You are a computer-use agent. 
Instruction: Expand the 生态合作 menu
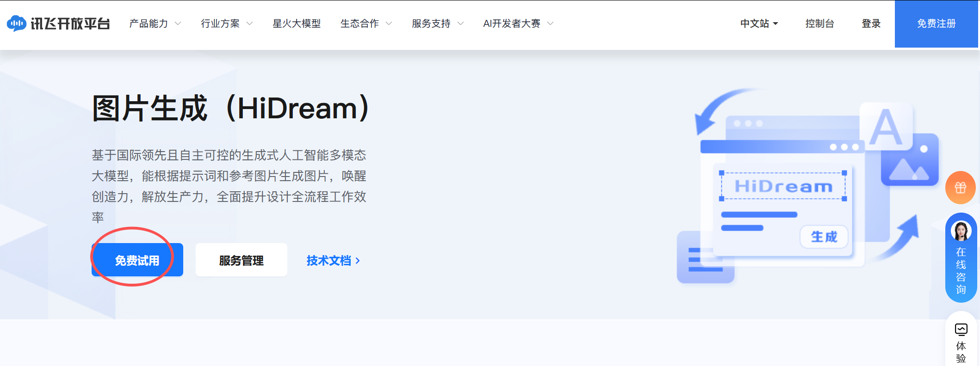(366, 24)
